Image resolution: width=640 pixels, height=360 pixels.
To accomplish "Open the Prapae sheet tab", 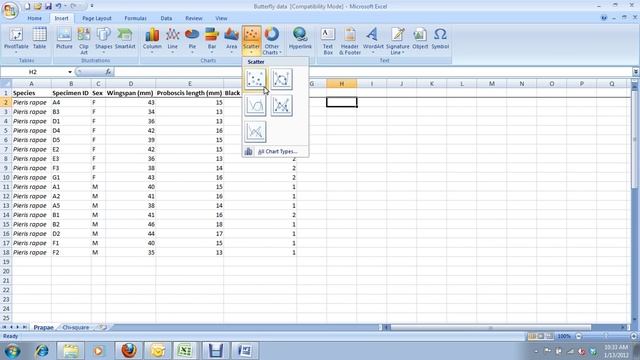I will pyautogui.click(x=43, y=327).
